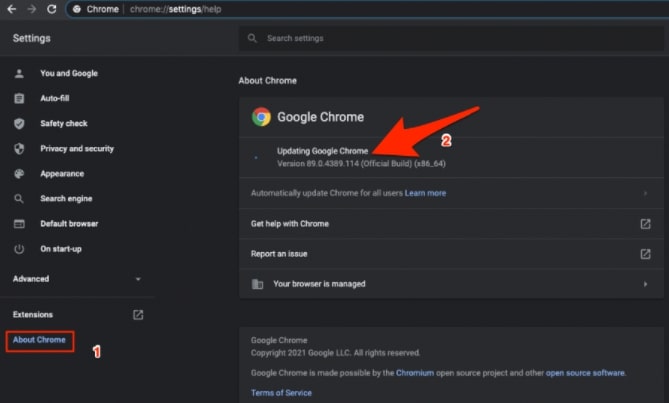669x403 pixels.
Task: Click the Extensions external-link icon
Action: (x=138, y=315)
